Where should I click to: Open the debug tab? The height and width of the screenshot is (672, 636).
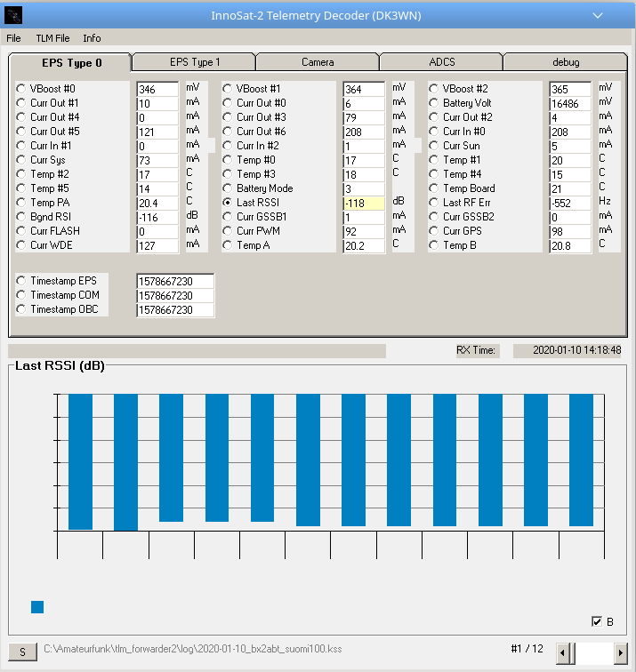(x=566, y=62)
